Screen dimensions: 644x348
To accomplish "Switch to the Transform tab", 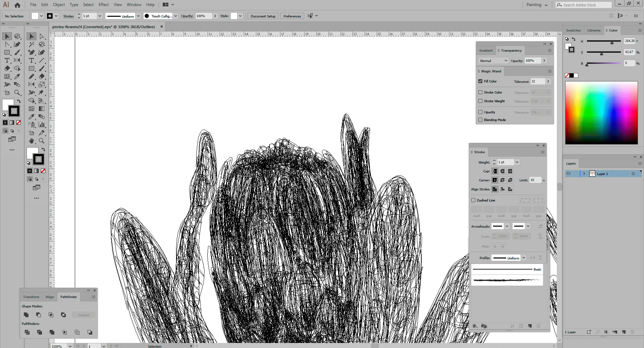I will [x=31, y=297].
